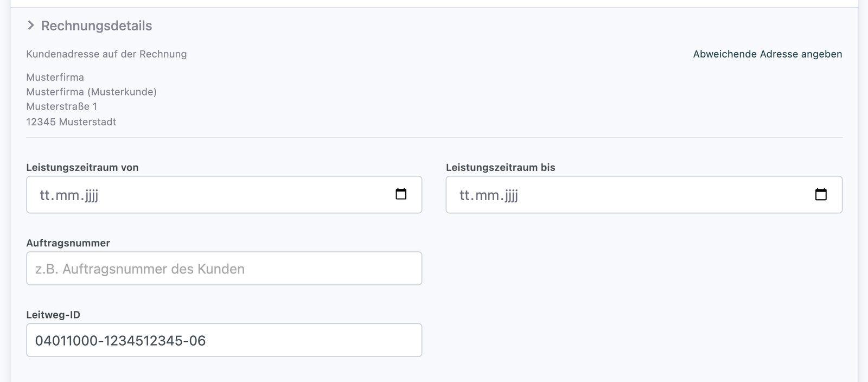Click the Musterstraße 1 address line

tap(62, 106)
